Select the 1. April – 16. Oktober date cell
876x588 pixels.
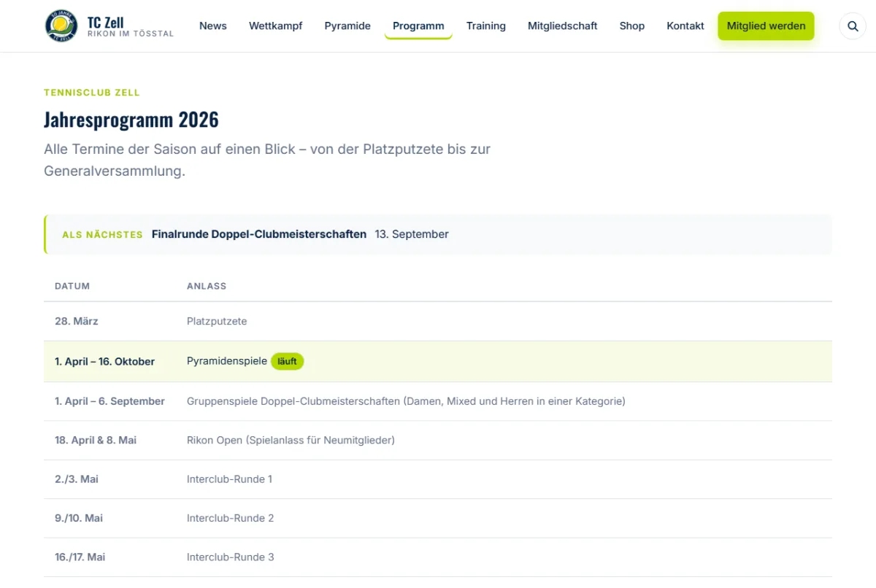click(105, 361)
